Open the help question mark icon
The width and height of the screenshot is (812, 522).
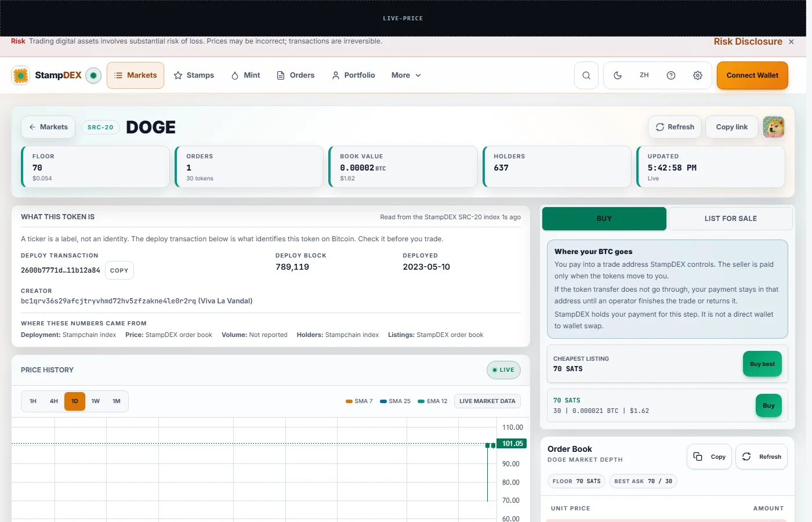coord(671,75)
